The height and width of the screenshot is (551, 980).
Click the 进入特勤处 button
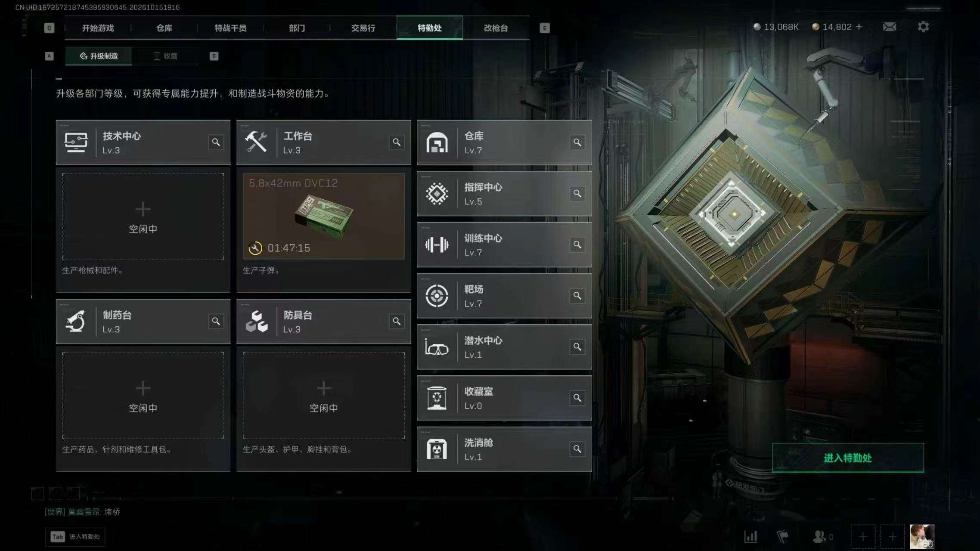848,458
